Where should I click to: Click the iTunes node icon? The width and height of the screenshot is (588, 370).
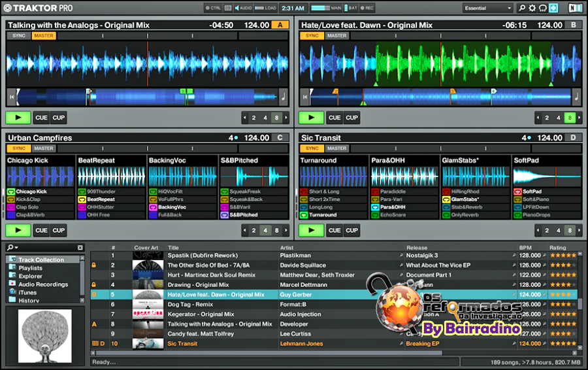(12, 292)
